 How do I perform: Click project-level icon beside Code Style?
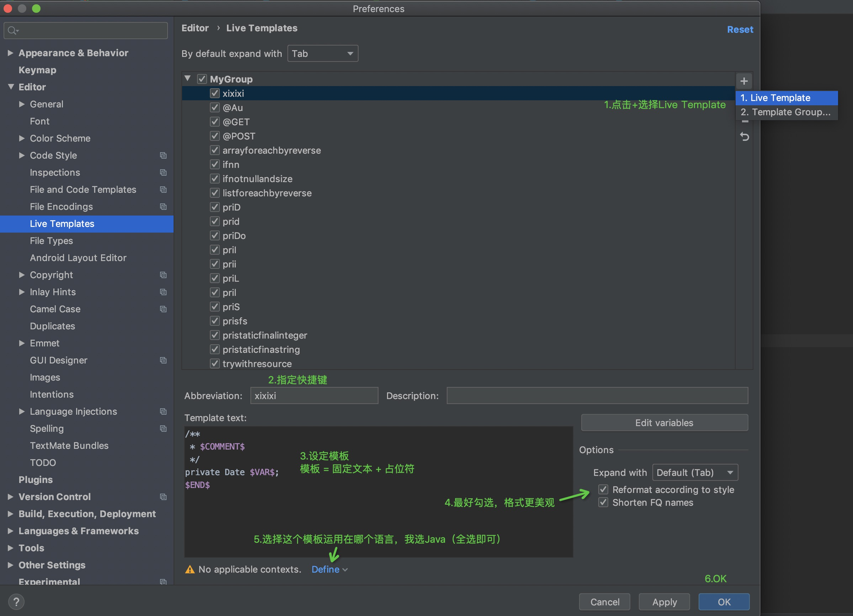pyautogui.click(x=163, y=155)
